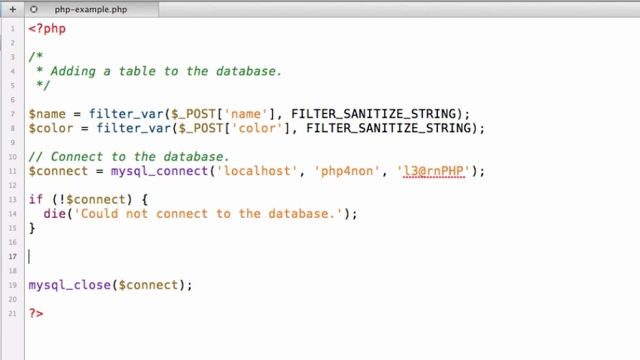Click line number 11 in gutter
The image size is (640, 360).
tap(13, 171)
